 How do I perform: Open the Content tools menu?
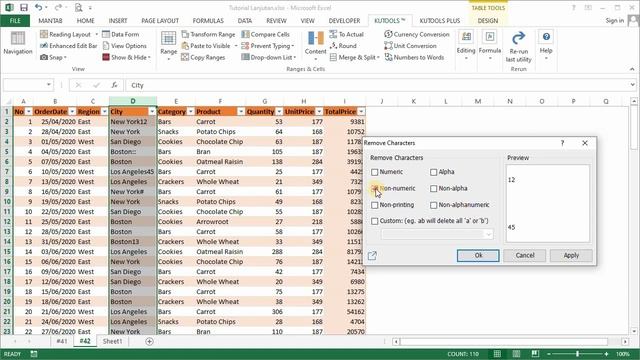(x=316, y=45)
